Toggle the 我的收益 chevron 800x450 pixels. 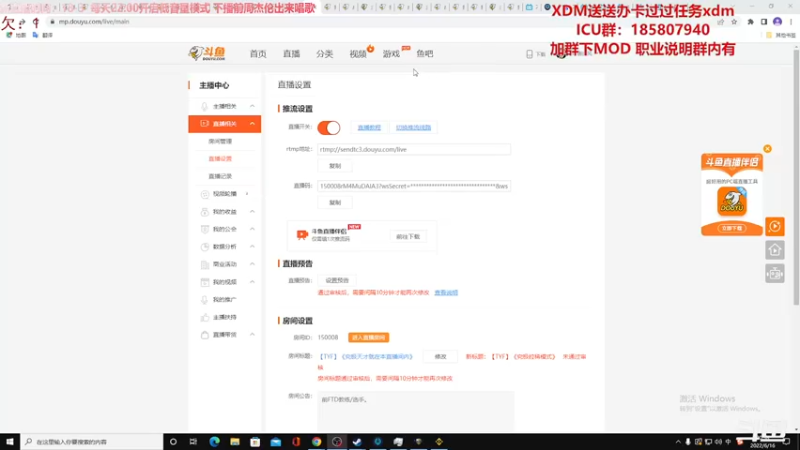[252, 211]
